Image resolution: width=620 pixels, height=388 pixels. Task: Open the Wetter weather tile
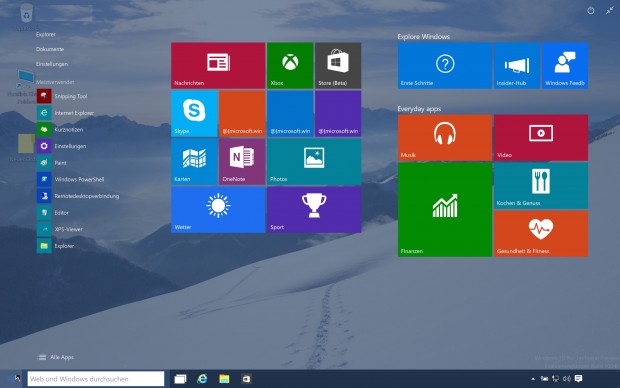coord(218,210)
